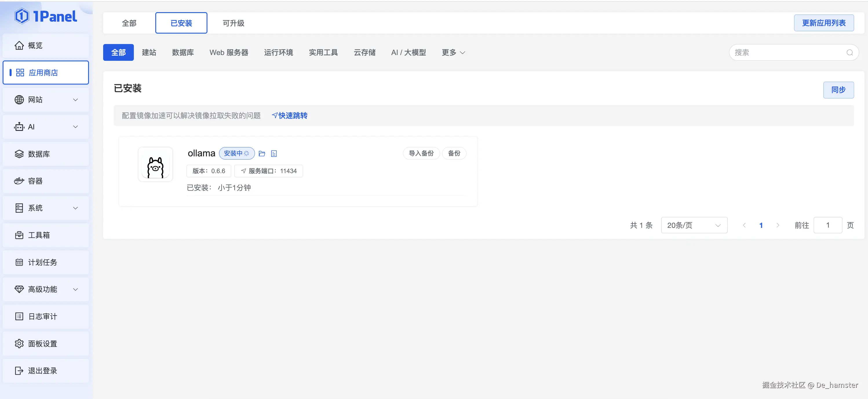
Task: Open 计划任务 scheduled tasks page
Action: coord(46,262)
